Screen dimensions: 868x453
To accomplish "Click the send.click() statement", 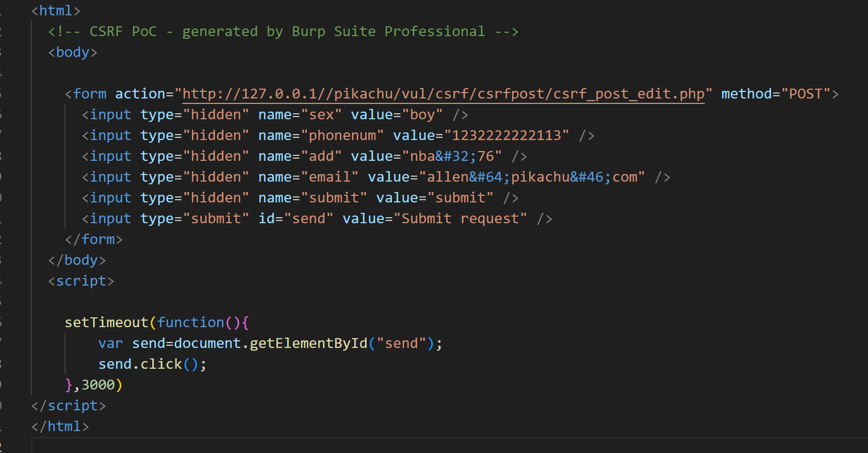I will [152, 364].
